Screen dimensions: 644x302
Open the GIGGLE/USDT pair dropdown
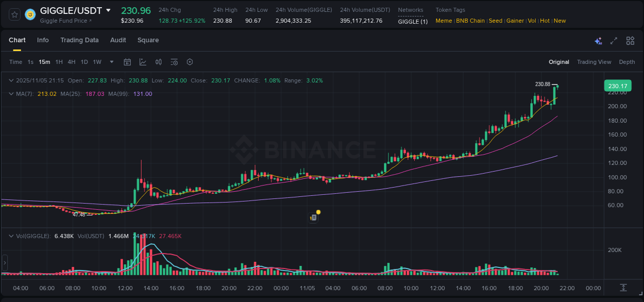(x=108, y=10)
